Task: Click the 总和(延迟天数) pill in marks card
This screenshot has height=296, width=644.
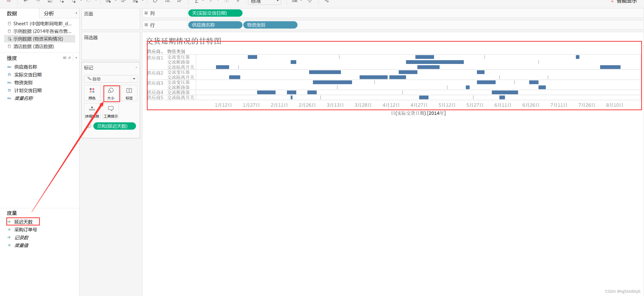Action: (x=115, y=126)
